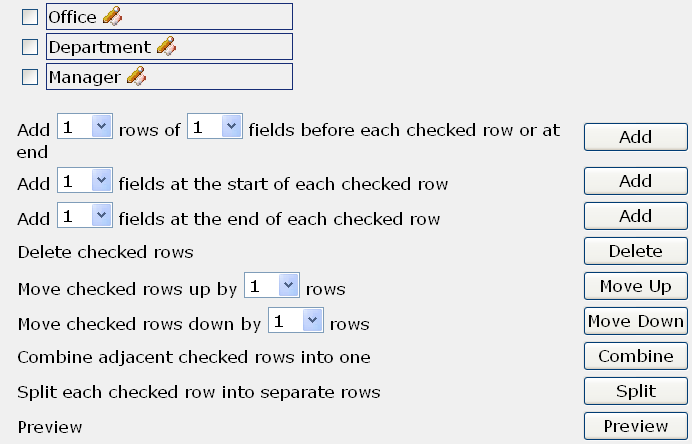Click the Preview button
Viewport: 692px width, 444px height.
pyautogui.click(x=635, y=426)
